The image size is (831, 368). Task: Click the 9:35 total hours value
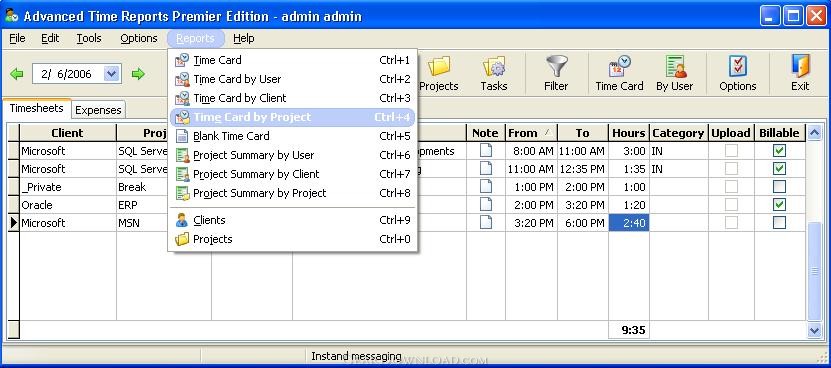(x=633, y=330)
